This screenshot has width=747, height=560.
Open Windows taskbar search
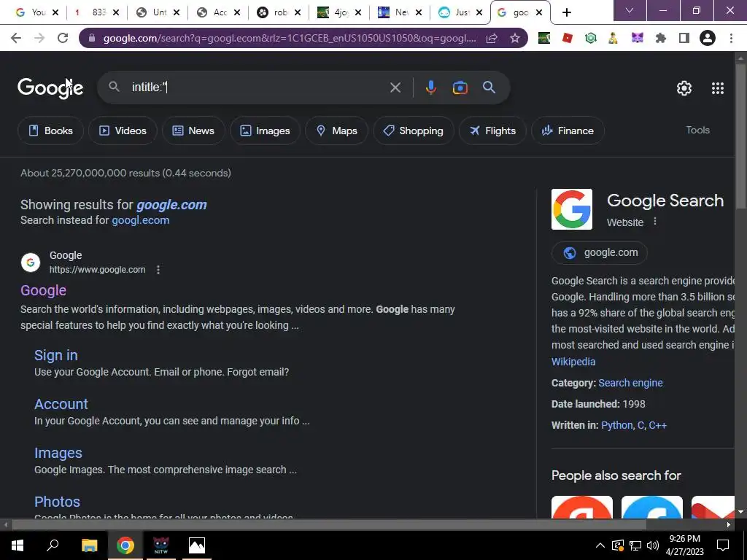(53, 545)
